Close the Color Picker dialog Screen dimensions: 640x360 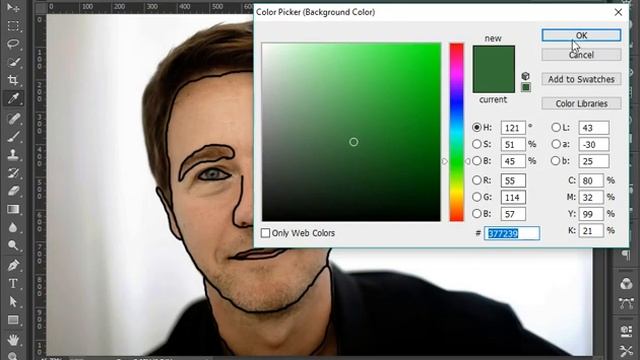coord(618,12)
